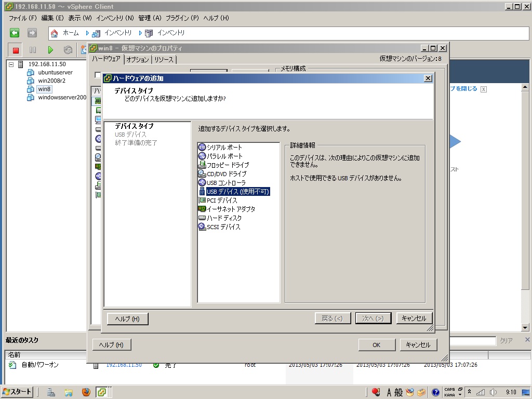Click the ubuntuserver VM icon
532x399 pixels.
point(31,72)
